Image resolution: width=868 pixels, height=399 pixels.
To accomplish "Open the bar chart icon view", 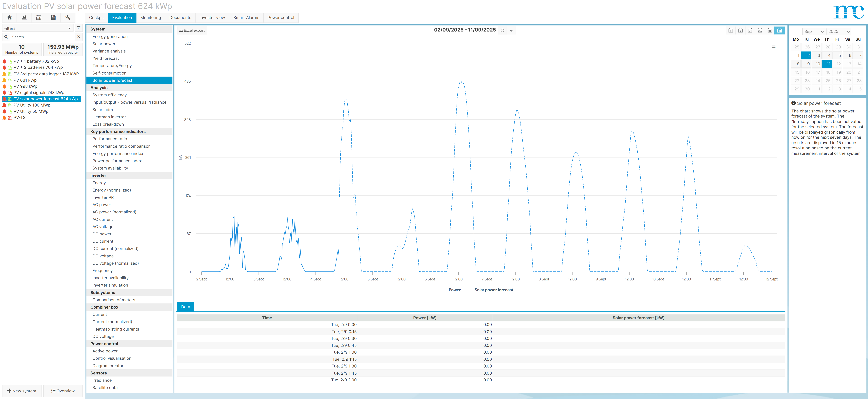I will (24, 17).
